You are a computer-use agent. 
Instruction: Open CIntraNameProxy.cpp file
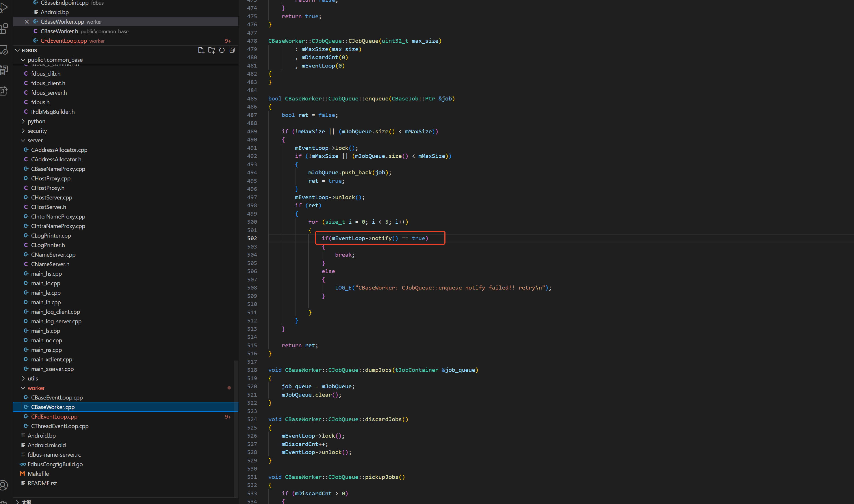point(125,226)
